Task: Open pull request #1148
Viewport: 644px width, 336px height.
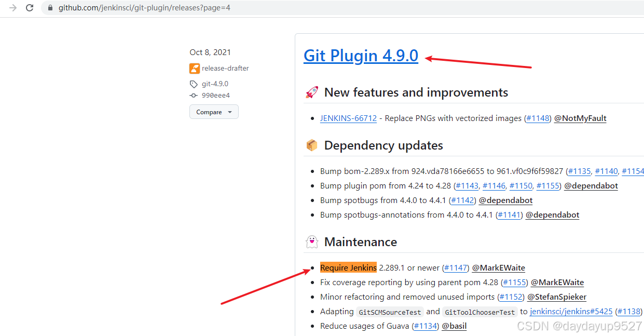Action: [537, 118]
